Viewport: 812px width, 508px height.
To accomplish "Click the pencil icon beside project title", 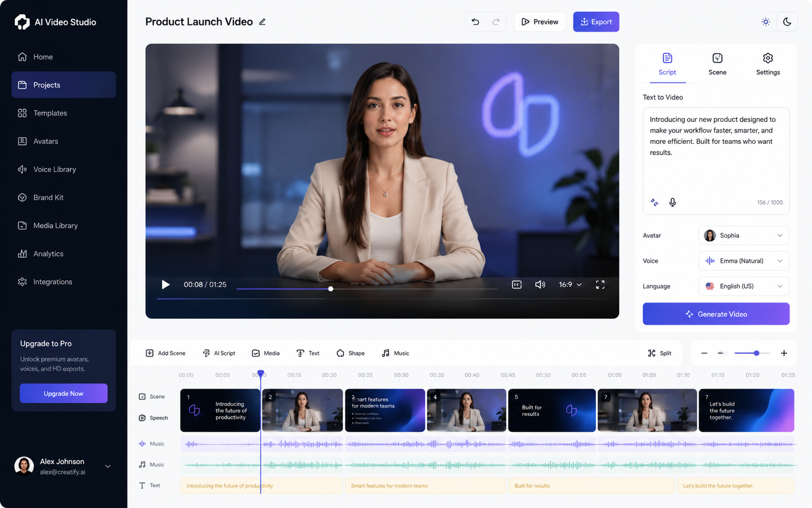I will click(x=262, y=22).
